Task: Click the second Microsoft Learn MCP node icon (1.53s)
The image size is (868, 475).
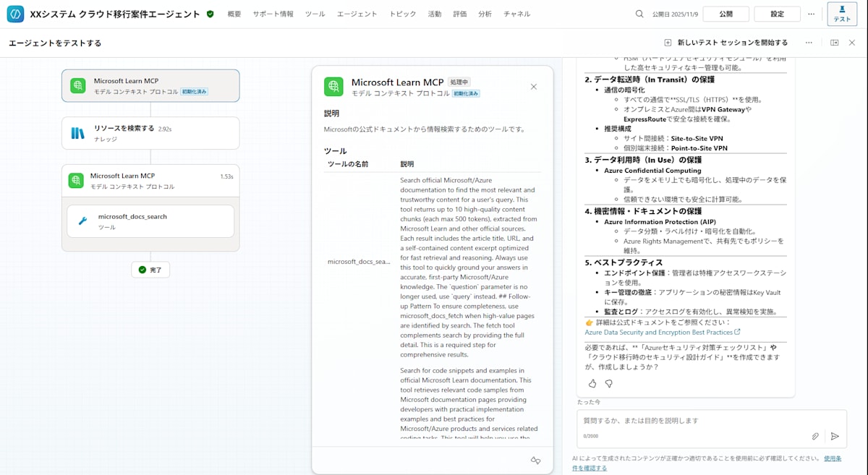Action: (x=76, y=181)
